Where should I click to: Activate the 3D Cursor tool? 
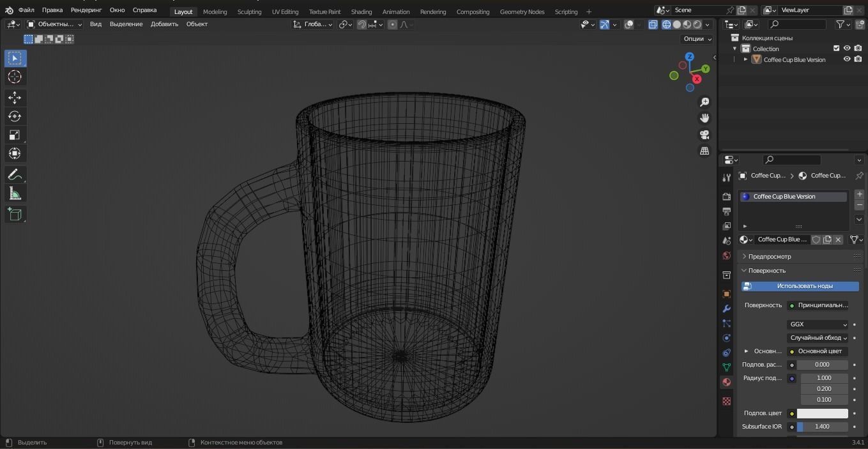tap(15, 77)
